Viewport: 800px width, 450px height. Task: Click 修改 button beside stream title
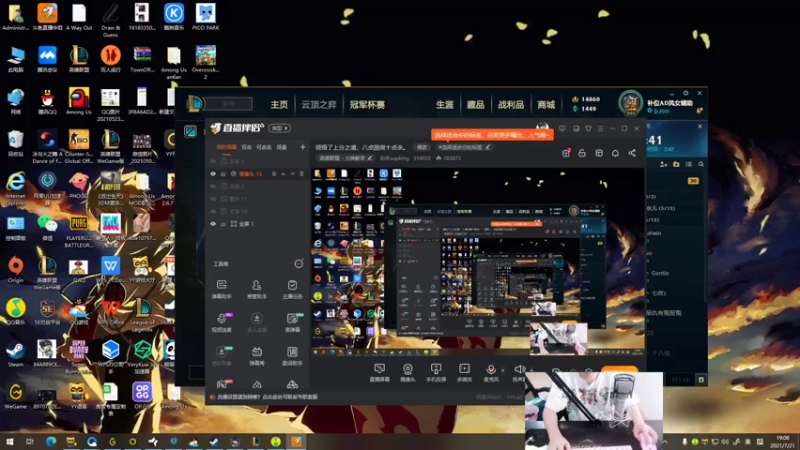(422, 147)
